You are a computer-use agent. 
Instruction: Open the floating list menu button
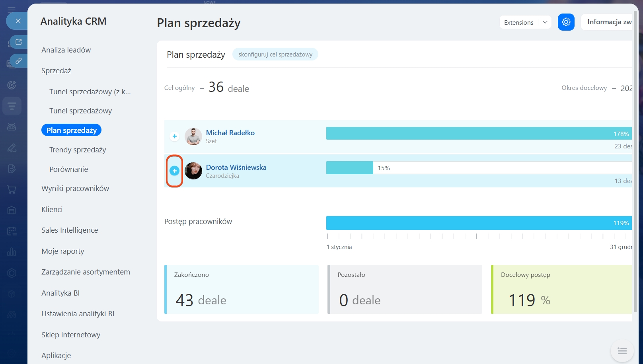(x=622, y=350)
